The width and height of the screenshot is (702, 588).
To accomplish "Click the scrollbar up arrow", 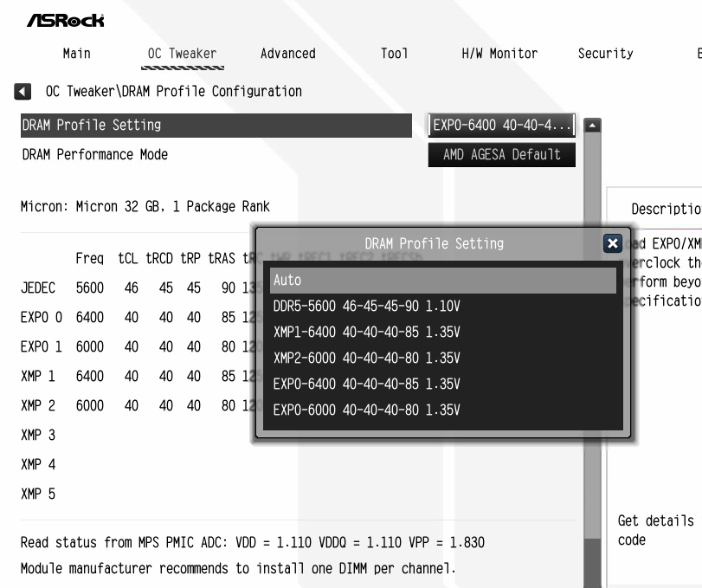I will 592,126.
